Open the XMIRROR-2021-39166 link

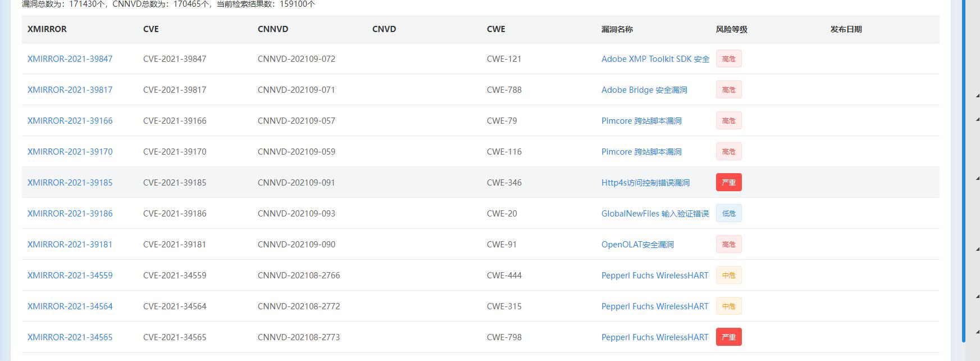pyautogui.click(x=70, y=121)
